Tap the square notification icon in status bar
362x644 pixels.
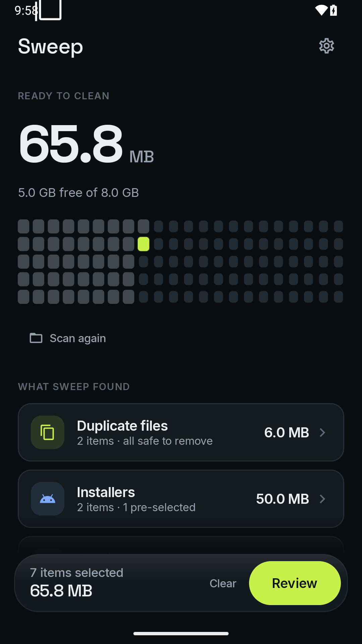pos(49,10)
